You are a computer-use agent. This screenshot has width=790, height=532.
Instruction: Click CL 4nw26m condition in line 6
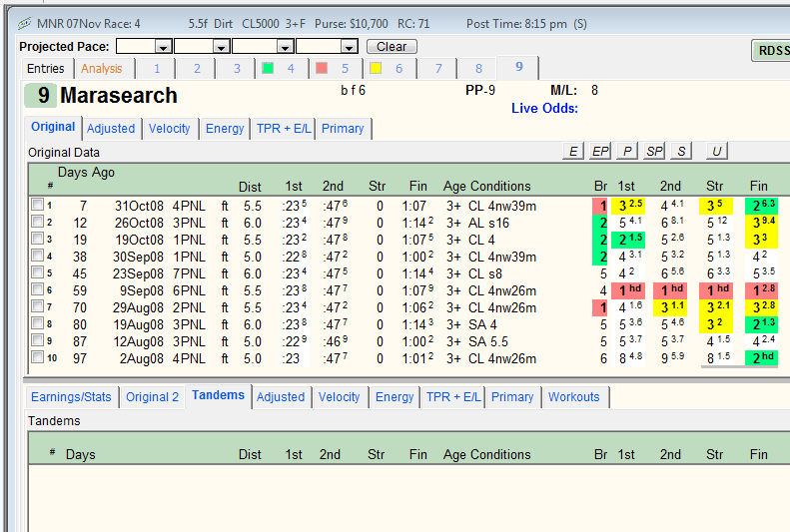[x=502, y=290]
